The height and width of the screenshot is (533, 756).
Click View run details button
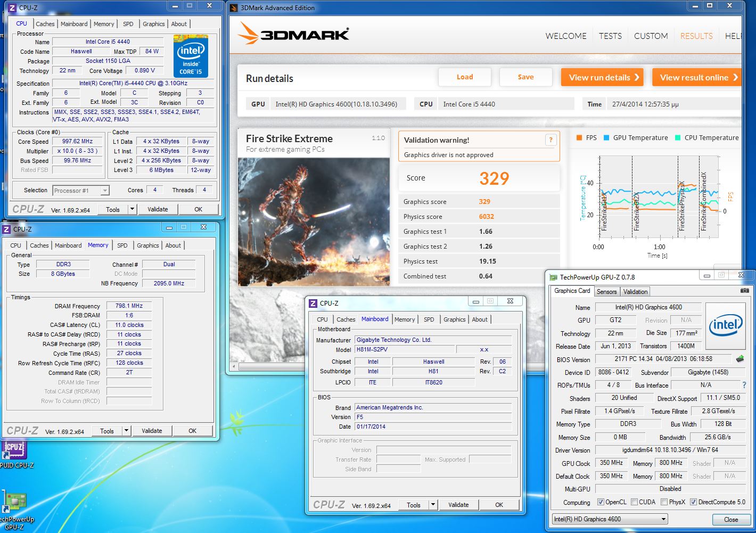(x=603, y=77)
